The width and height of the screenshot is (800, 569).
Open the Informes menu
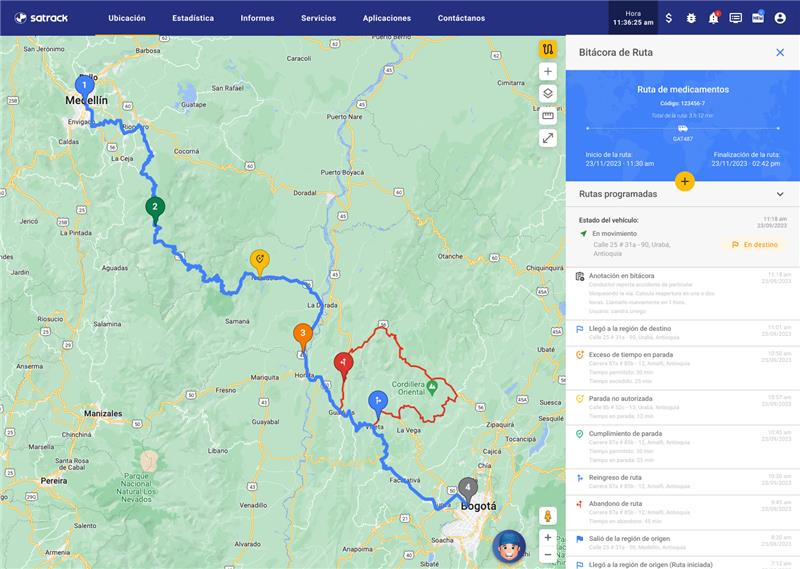tap(257, 18)
